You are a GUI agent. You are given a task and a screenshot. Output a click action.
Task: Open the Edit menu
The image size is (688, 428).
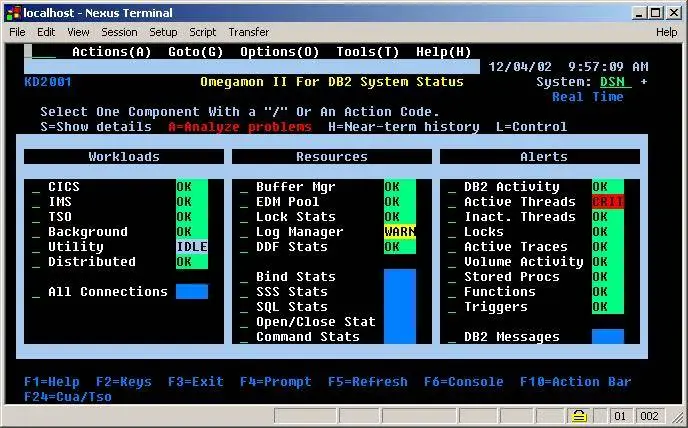46,32
